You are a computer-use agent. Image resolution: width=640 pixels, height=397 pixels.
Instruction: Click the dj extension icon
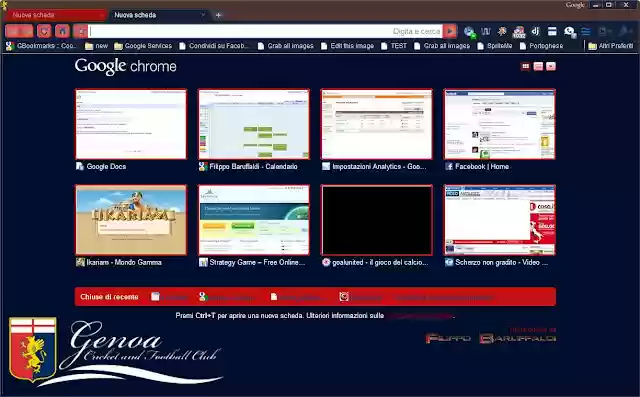536,31
